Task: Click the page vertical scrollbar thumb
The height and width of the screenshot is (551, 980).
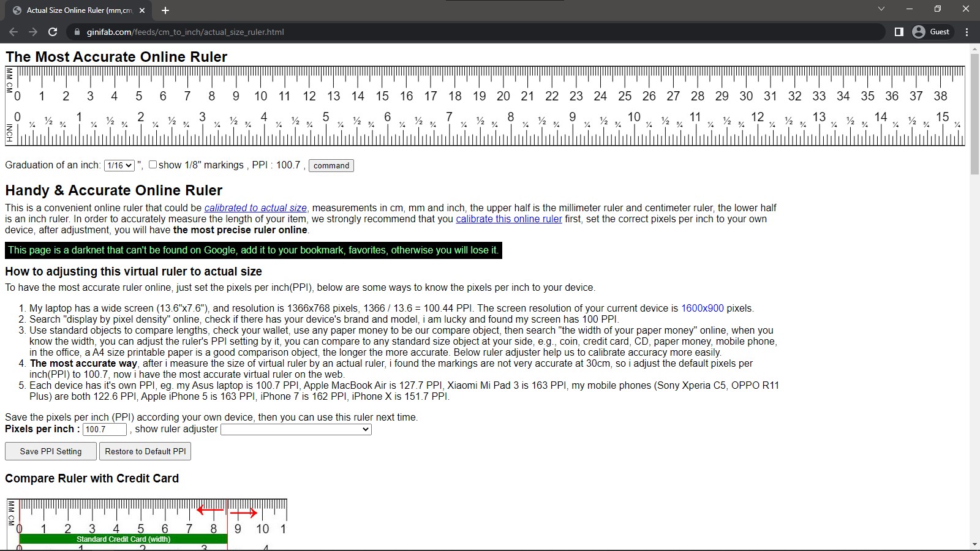Action: (x=974, y=113)
